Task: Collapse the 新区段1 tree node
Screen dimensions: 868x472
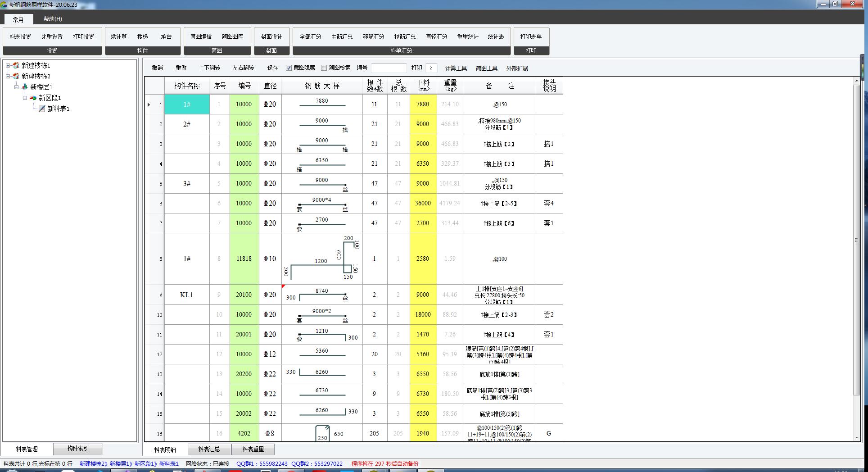Action: (25, 98)
